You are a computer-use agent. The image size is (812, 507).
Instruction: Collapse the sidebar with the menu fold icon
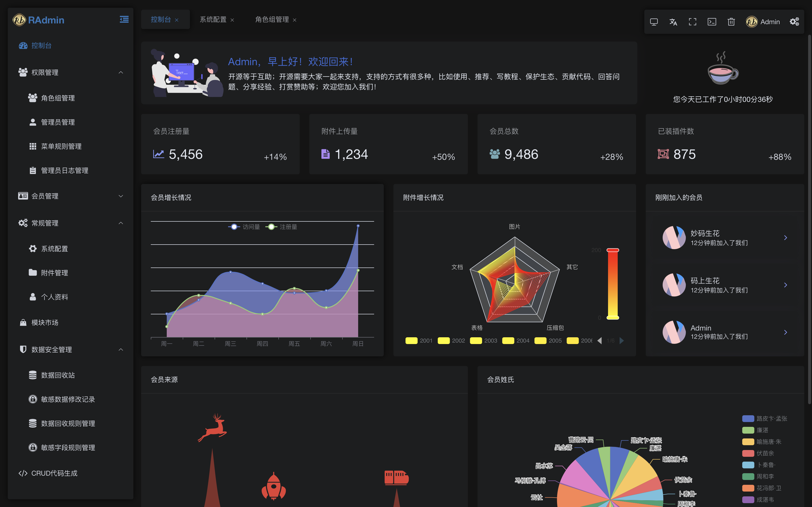[x=124, y=20]
